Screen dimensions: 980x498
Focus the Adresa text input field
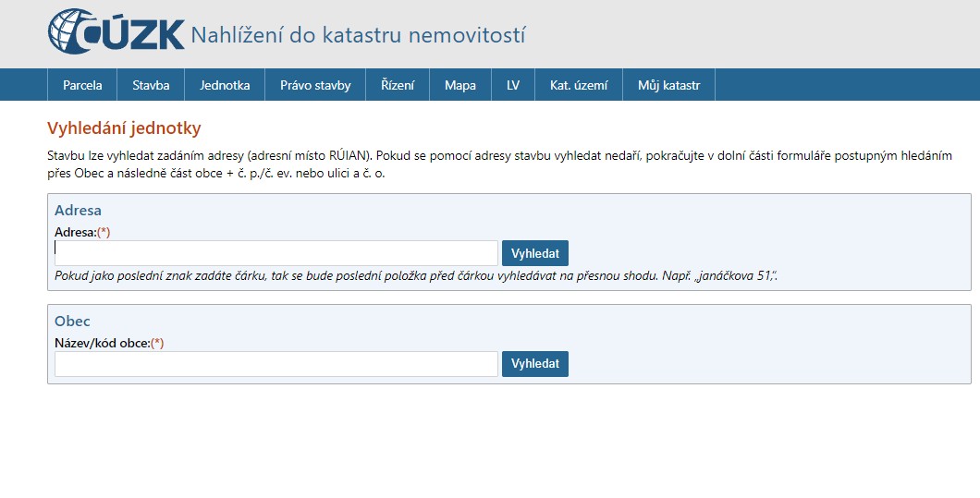point(276,253)
